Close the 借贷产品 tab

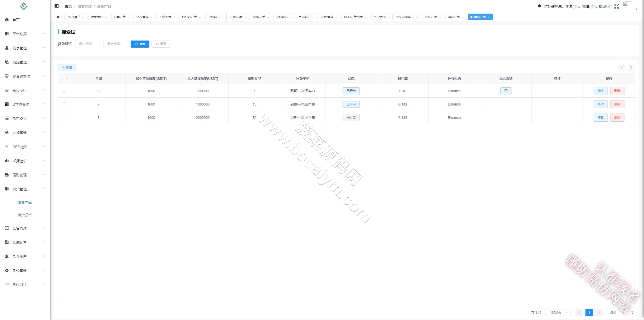pos(489,17)
